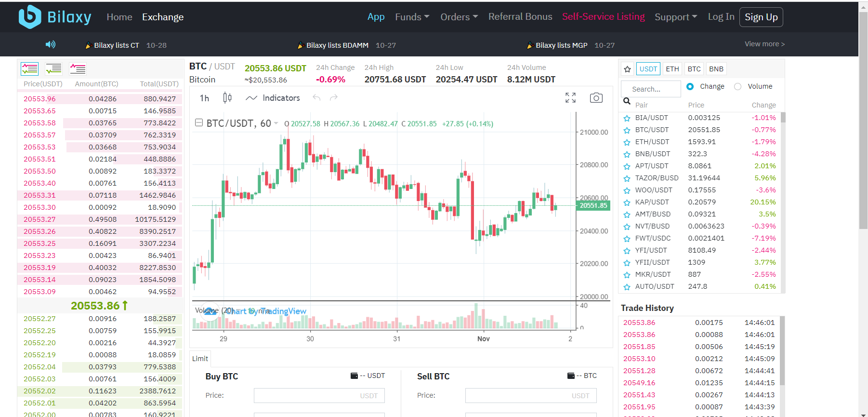Collapse the BTC/USDT chart legend
The image size is (868, 417).
(x=198, y=123)
